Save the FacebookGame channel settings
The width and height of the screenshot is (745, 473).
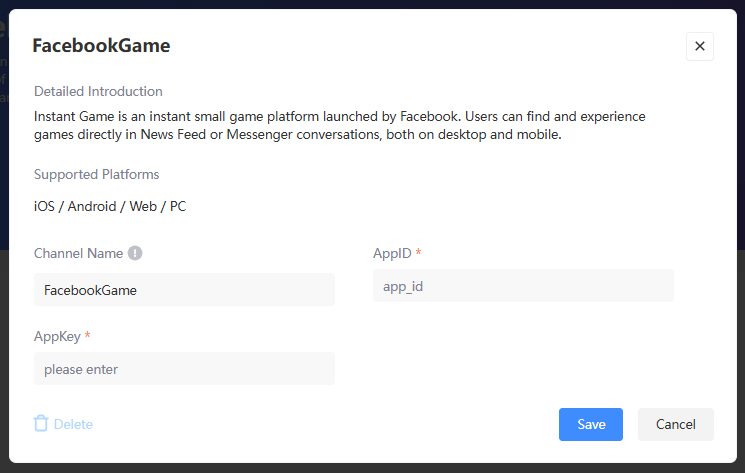pyautogui.click(x=591, y=424)
